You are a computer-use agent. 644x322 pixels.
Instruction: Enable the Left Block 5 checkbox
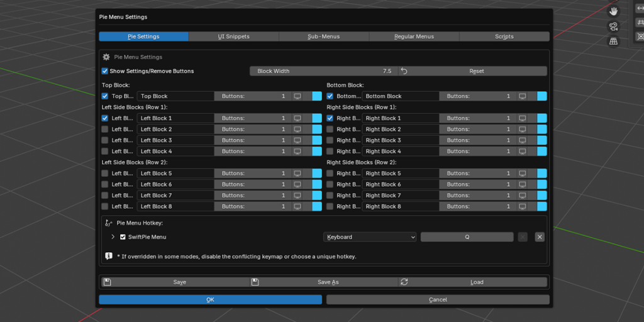pos(105,174)
